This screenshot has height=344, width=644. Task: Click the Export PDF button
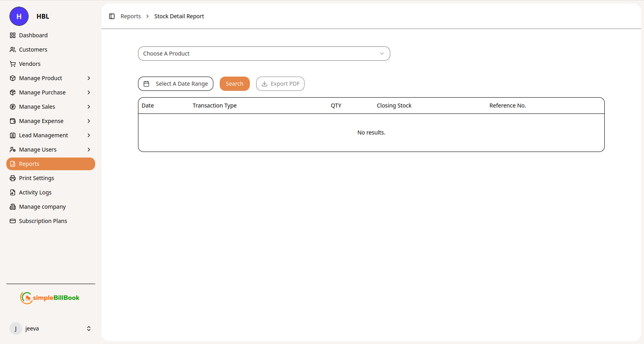click(x=280, y=84)
